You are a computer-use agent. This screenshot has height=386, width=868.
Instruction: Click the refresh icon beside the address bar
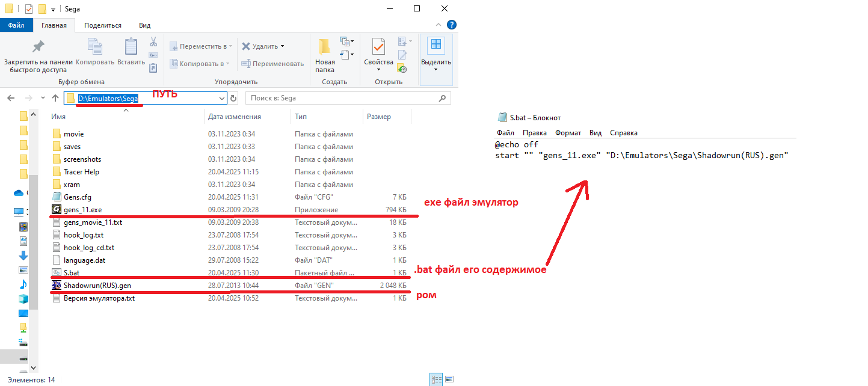click(233, 98)
